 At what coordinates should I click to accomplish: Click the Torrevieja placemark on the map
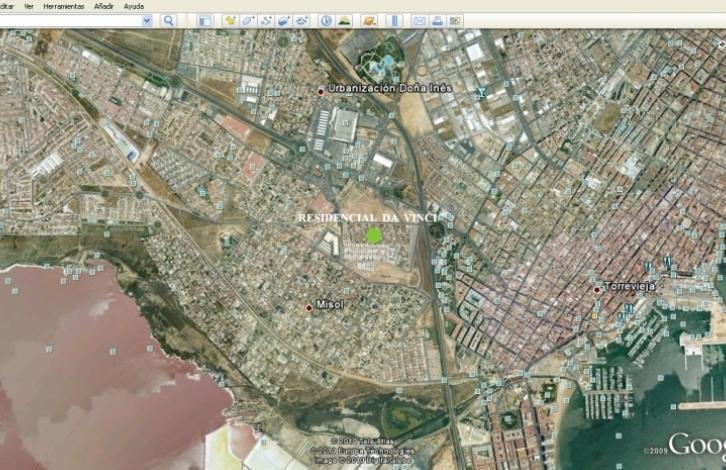[597, 289]
